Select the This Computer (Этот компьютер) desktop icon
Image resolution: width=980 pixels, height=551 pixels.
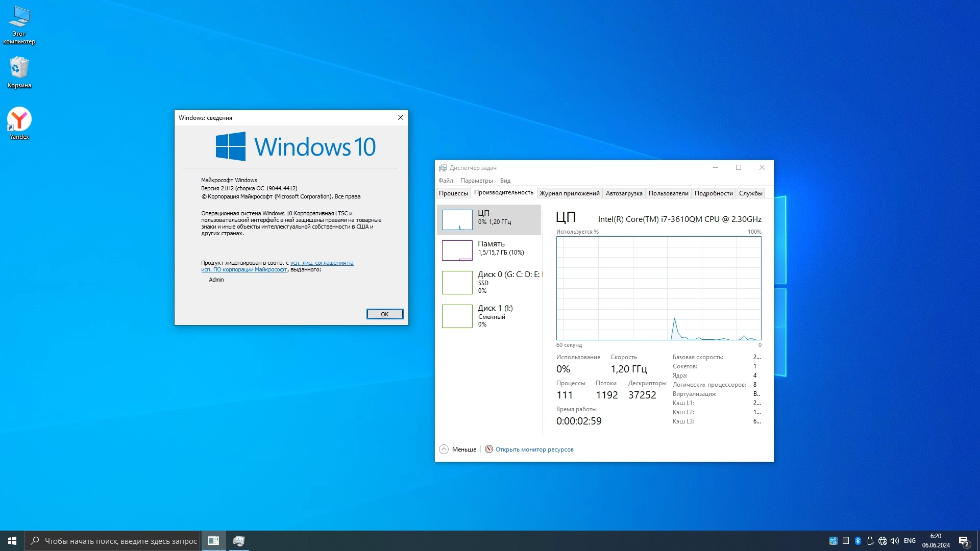pos(19,23)
